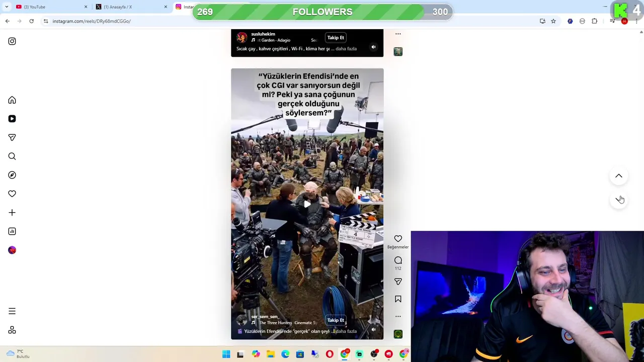
Task: Open Microsoft Edge from the taskbar
Action: (x=285, y=354)
